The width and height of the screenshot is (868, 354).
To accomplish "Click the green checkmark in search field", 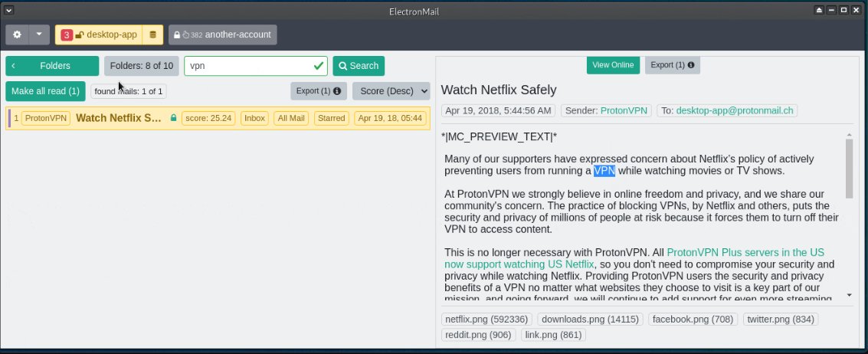I will coord(318,66).
